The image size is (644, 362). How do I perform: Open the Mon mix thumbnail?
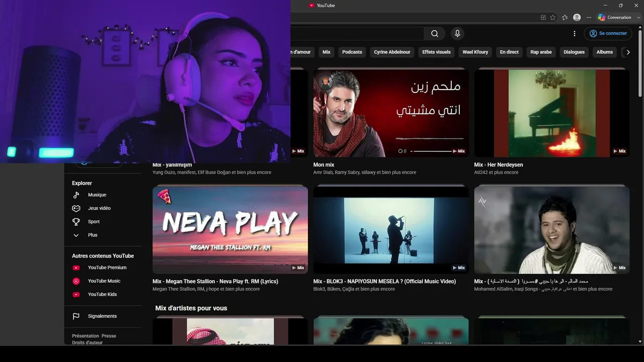391,113
